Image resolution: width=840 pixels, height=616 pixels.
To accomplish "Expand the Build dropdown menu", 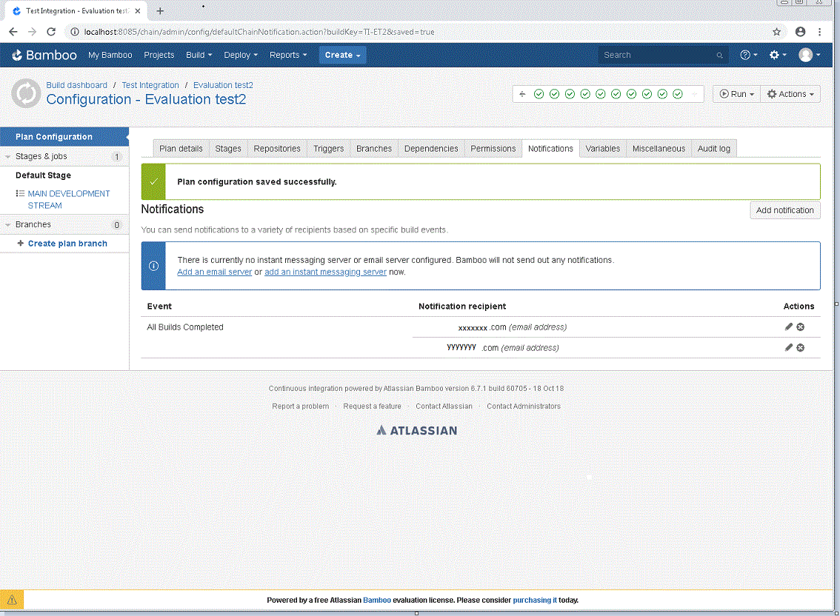I will 199,56.
